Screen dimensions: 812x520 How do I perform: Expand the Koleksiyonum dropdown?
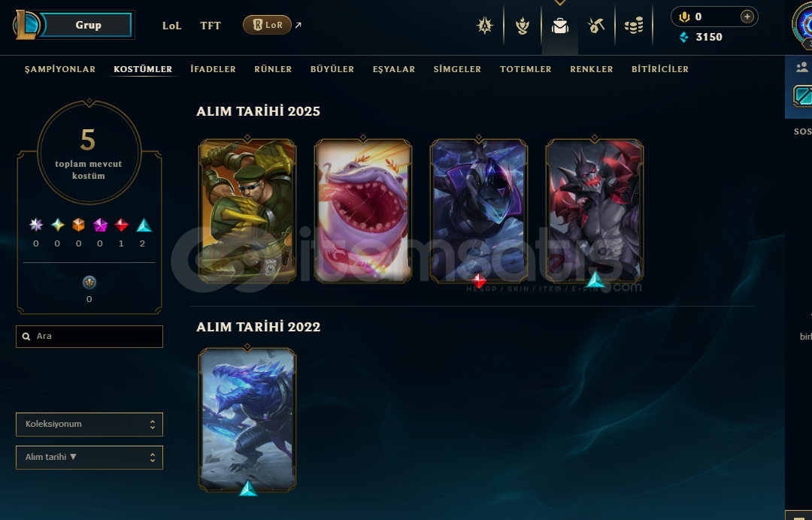tap(89, 425)
